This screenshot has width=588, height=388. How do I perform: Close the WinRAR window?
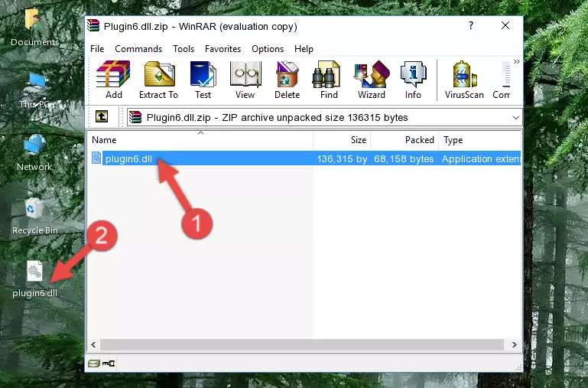(x=505, y=25)
